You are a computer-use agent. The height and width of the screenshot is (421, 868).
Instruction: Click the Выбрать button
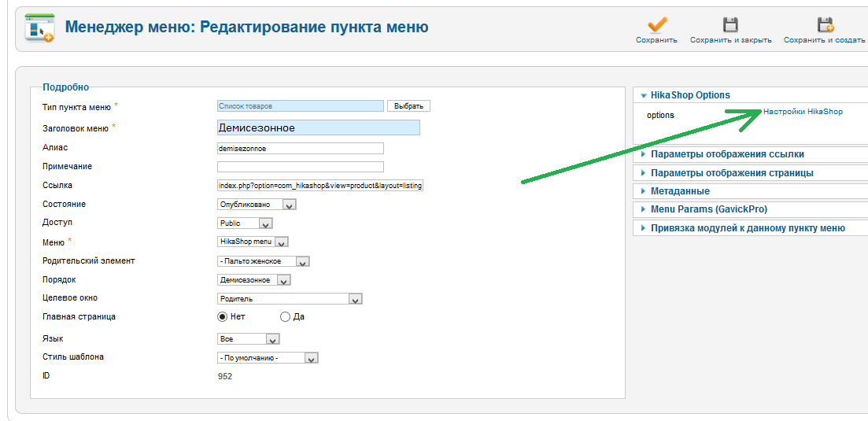(x=408, y=105)
